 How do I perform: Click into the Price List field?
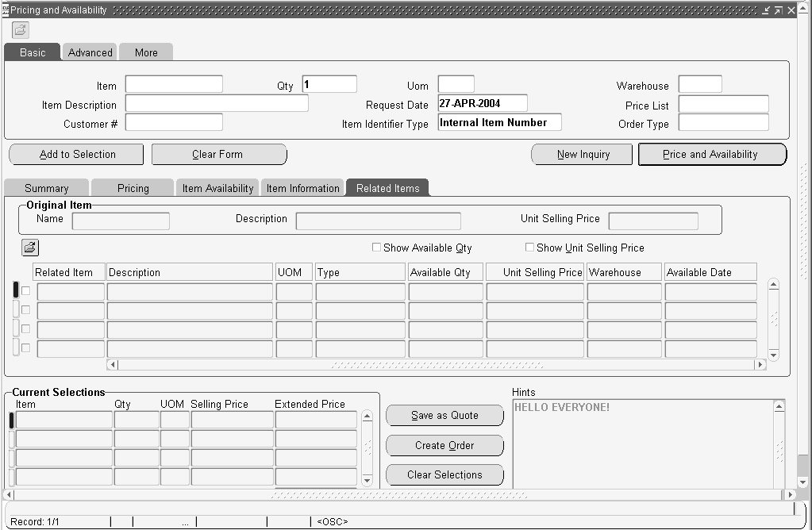pos(723,104)
